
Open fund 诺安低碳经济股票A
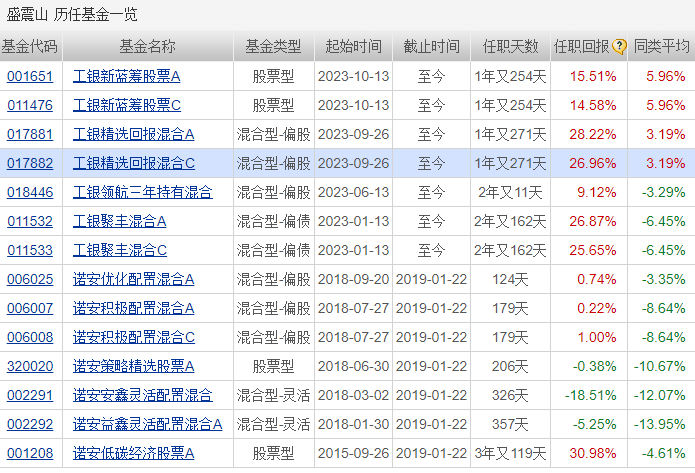pos(133,453)
